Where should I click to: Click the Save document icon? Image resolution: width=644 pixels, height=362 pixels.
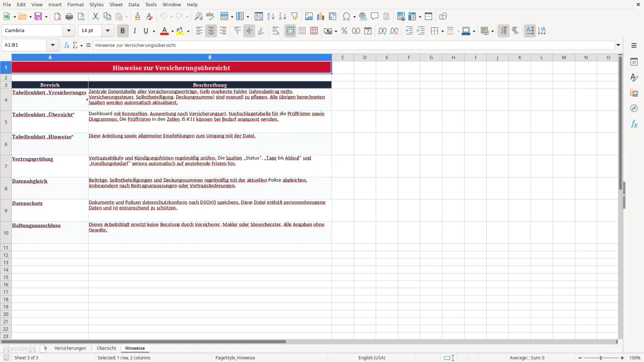(38, 17)
